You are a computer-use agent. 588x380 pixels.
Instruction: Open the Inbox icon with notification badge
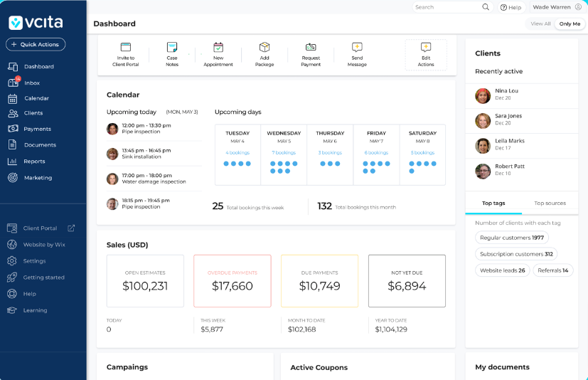pyautogui.click(x=14, y=83)
